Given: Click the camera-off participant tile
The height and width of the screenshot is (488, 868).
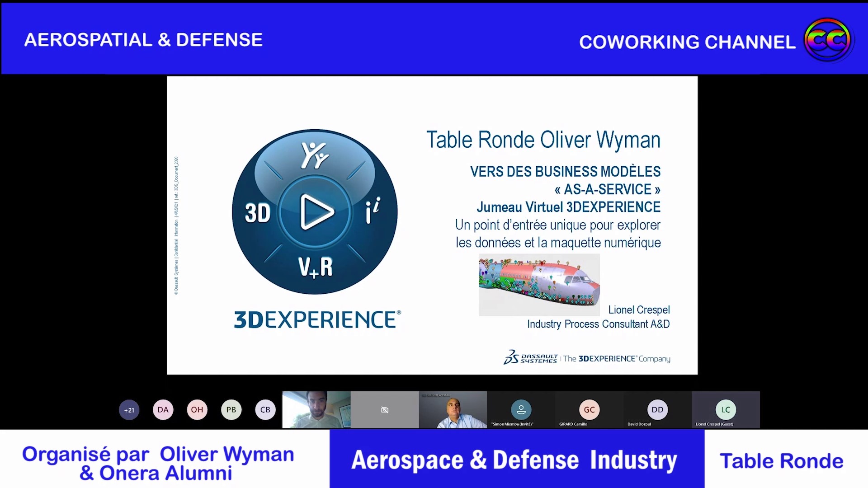Looking at the screenshot, I should (385, 410).
